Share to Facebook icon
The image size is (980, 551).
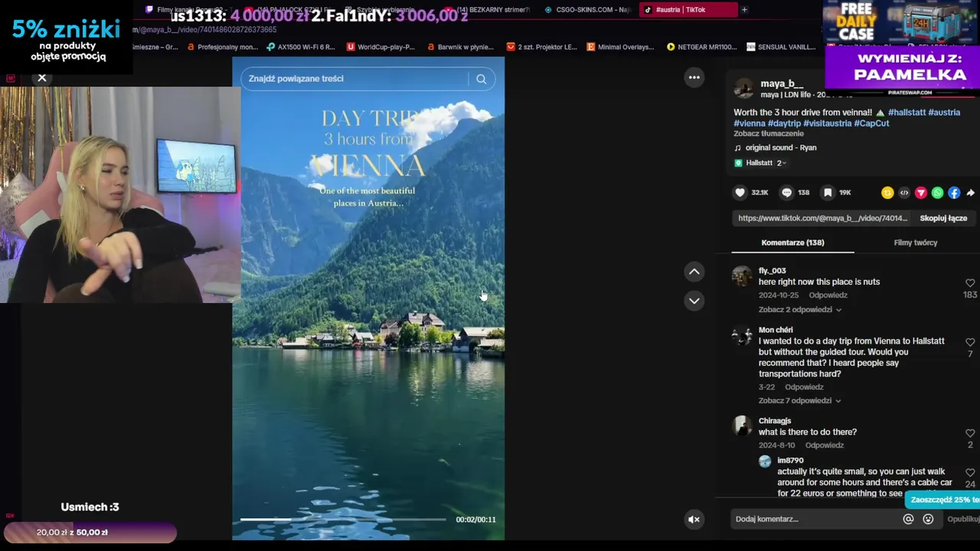click(954, 193)
